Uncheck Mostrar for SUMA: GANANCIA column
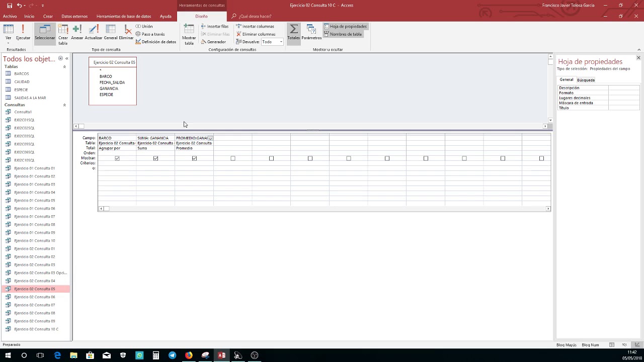This screenshot has width=644, height=362. (x=155, y=158)
